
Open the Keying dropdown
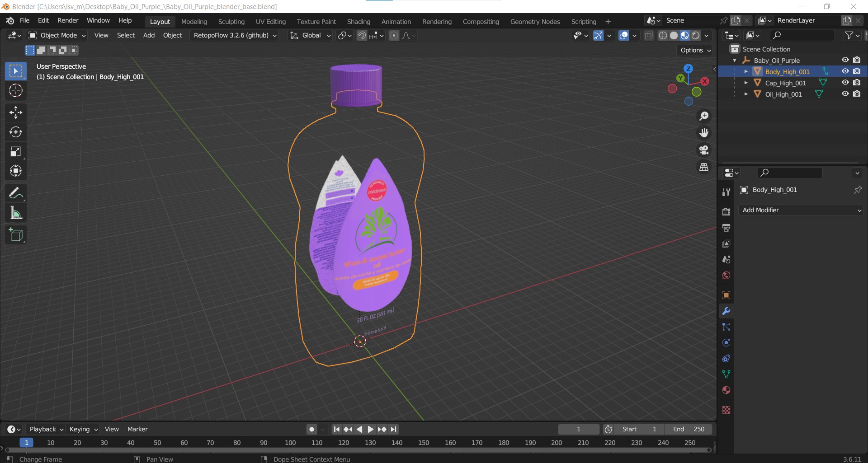click(x=83, y=429)
